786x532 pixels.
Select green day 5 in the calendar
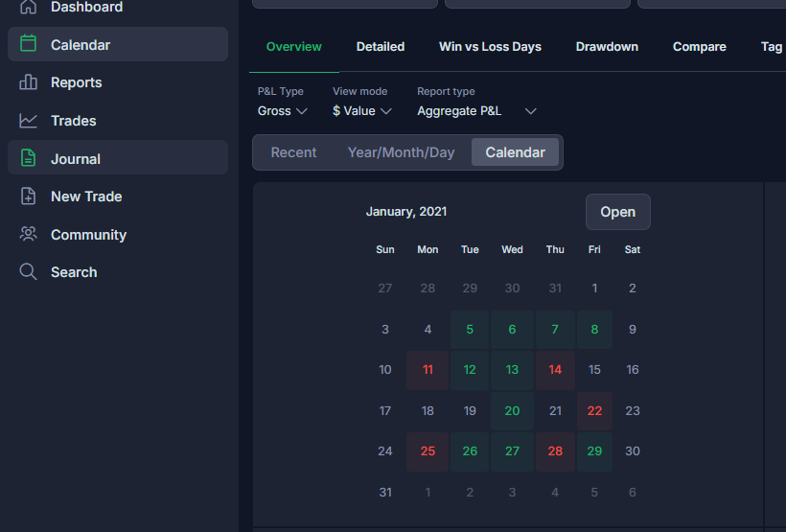click(470, 330)
